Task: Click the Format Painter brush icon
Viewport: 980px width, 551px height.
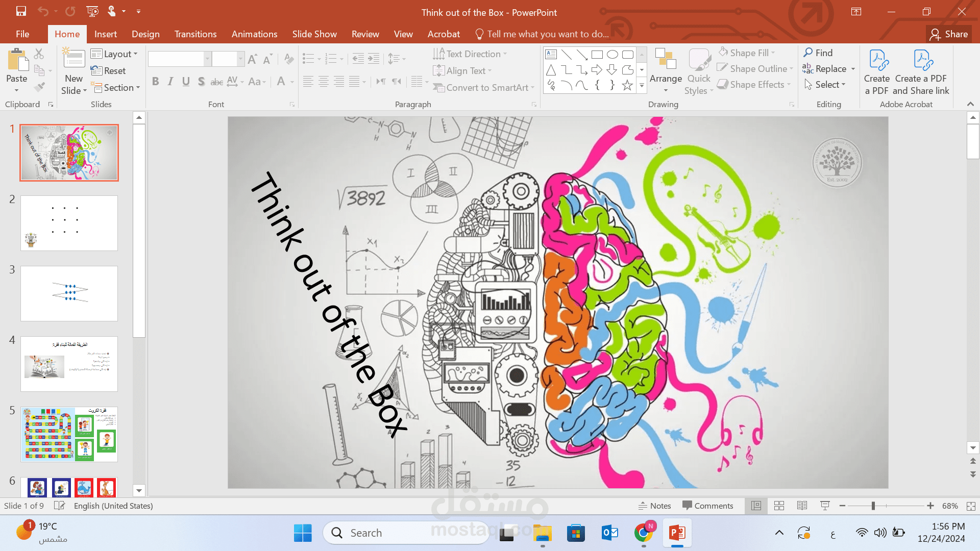Action: (39, 87)
